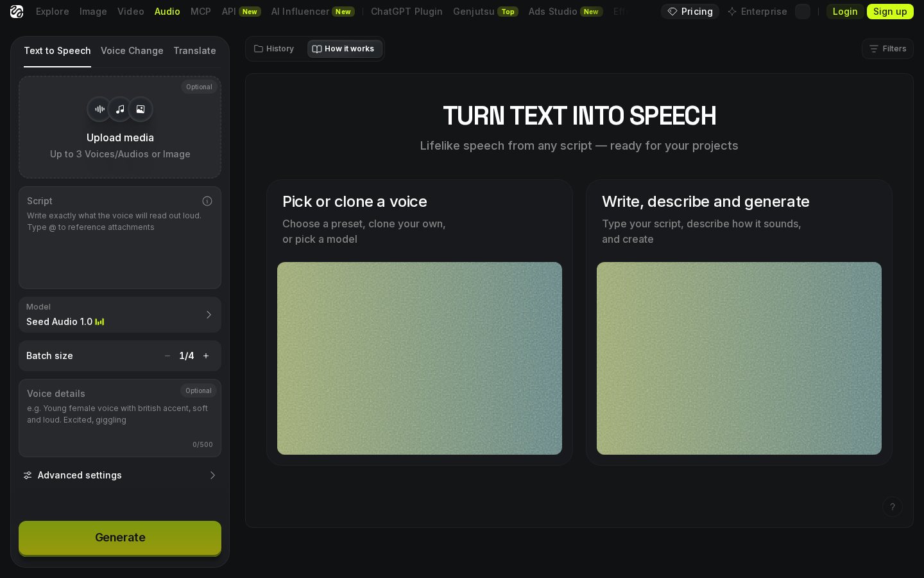
Task: Click the Write, describe and generate preview
Action: tap(739, 358)
